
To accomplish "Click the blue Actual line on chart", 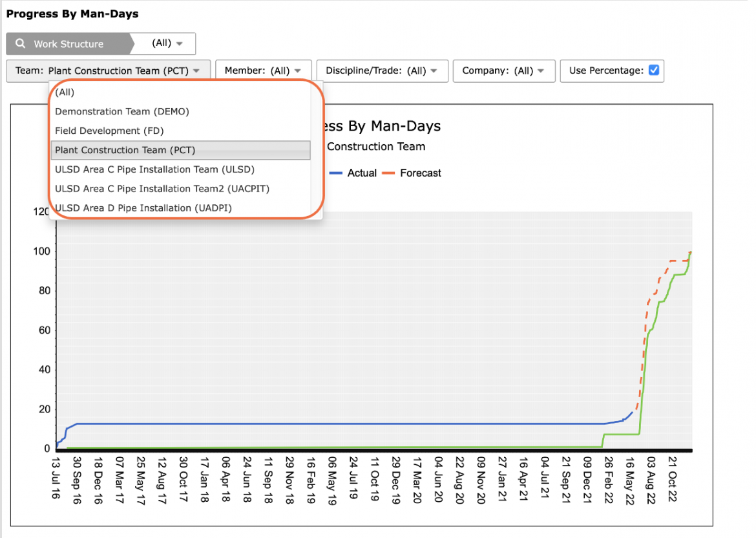I will (x=337, y=424).
